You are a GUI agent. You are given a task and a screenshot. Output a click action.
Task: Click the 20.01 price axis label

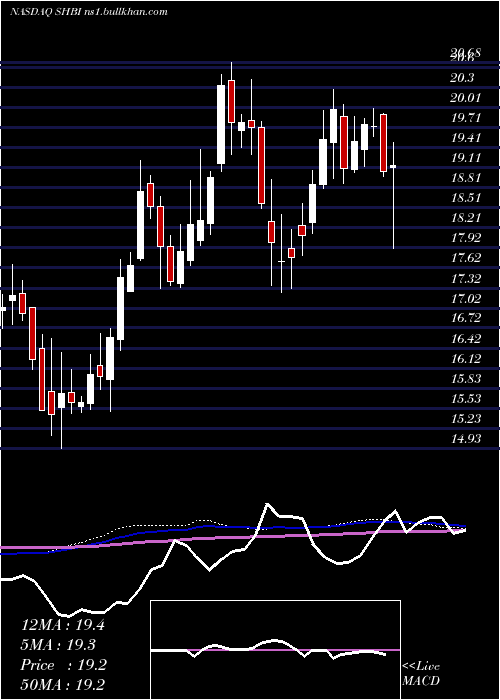click(466, 98)
